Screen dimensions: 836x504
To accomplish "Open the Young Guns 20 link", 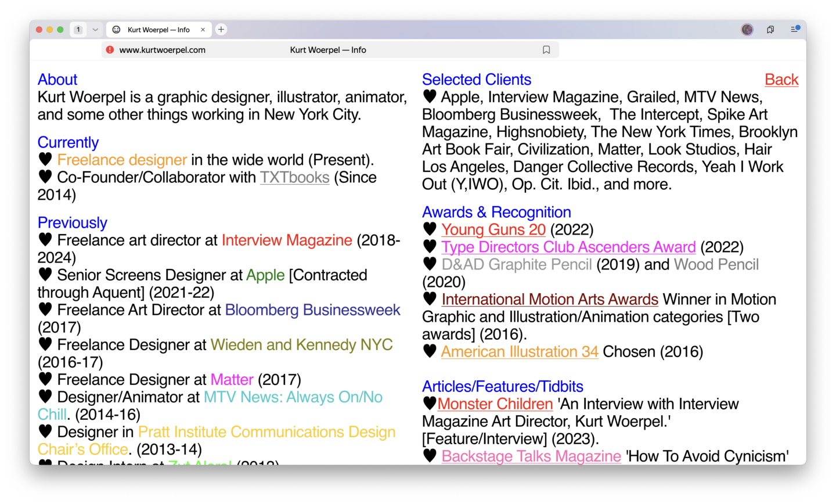I will [x=493, y=230].
